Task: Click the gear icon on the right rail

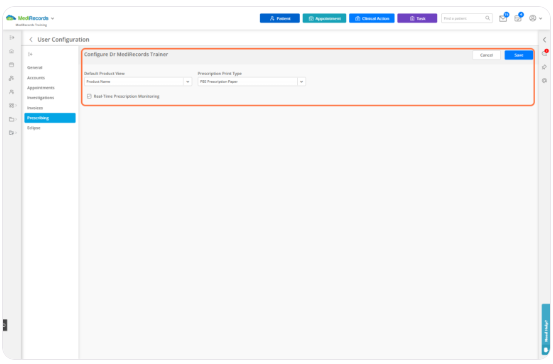Action: point(545,81)
